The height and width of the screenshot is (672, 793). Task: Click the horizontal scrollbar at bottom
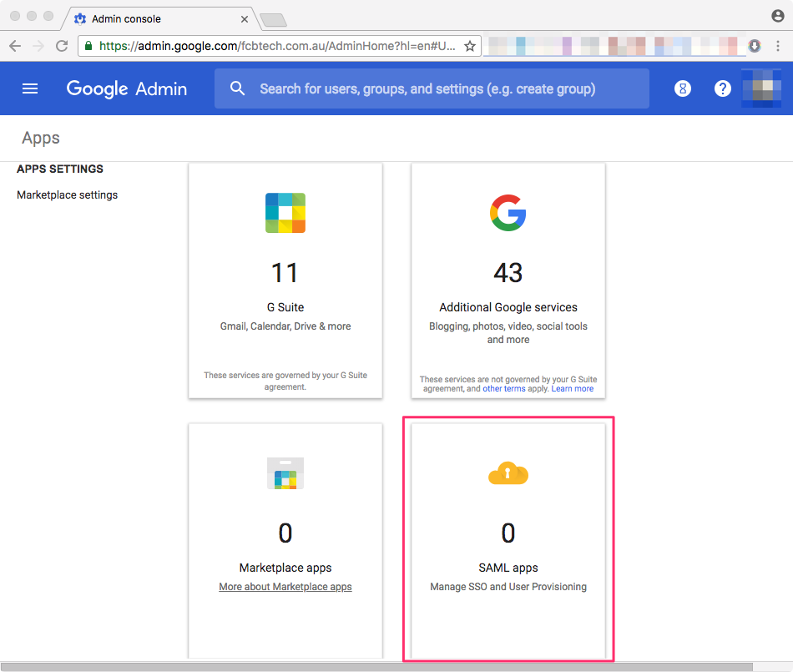point(376,667)
